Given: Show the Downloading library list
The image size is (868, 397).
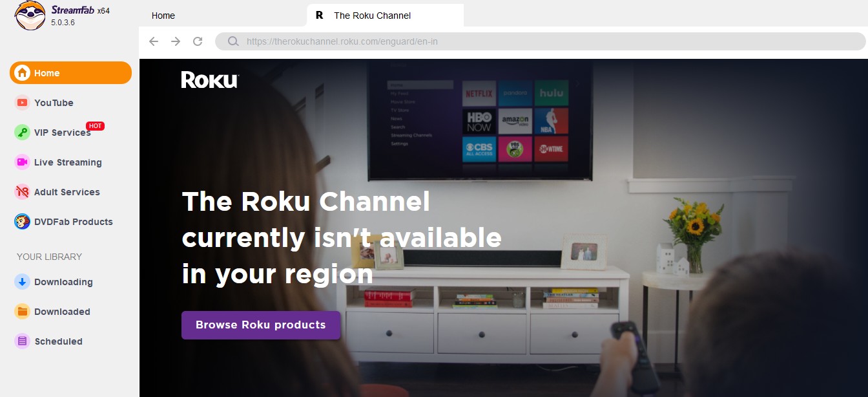Looking at the screenshot, I should (63, 282).
